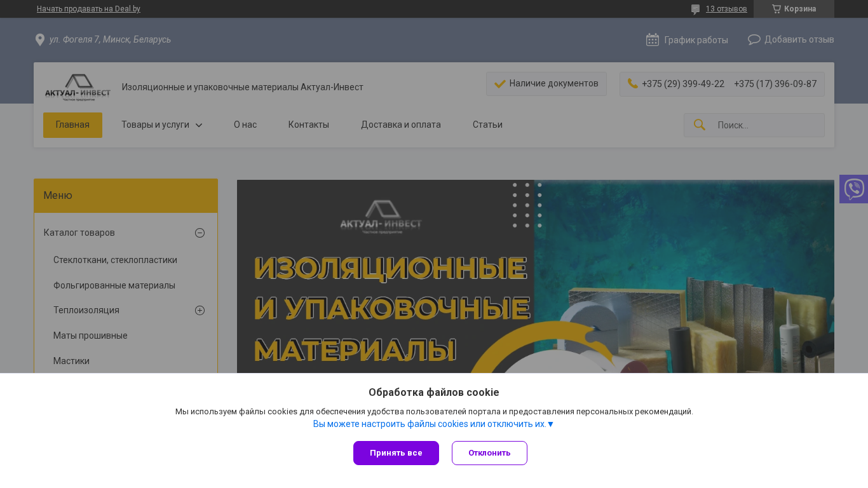The image size is (868, 488).
Task: Click the search magnifier icon
Action: (699, 125)
